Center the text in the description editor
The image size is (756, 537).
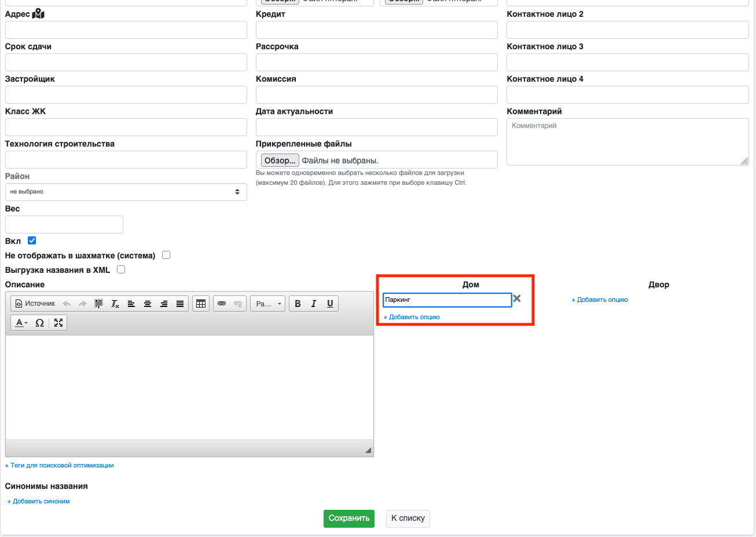coord(148,304)
